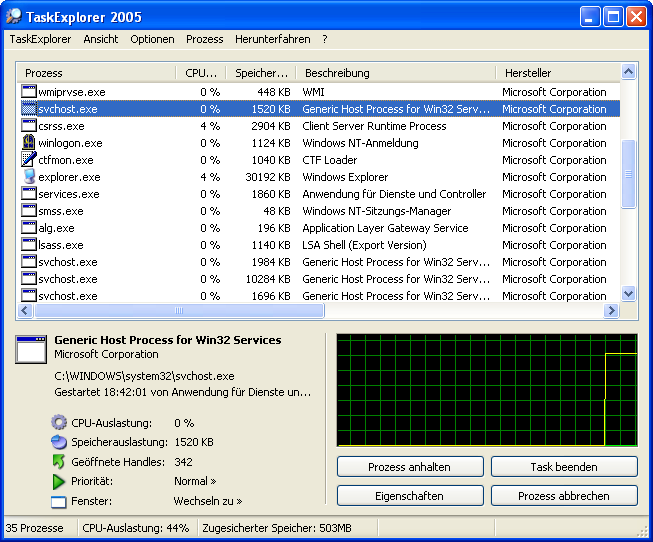
Task: Open the Prozess menu
Action: [204, 39]
